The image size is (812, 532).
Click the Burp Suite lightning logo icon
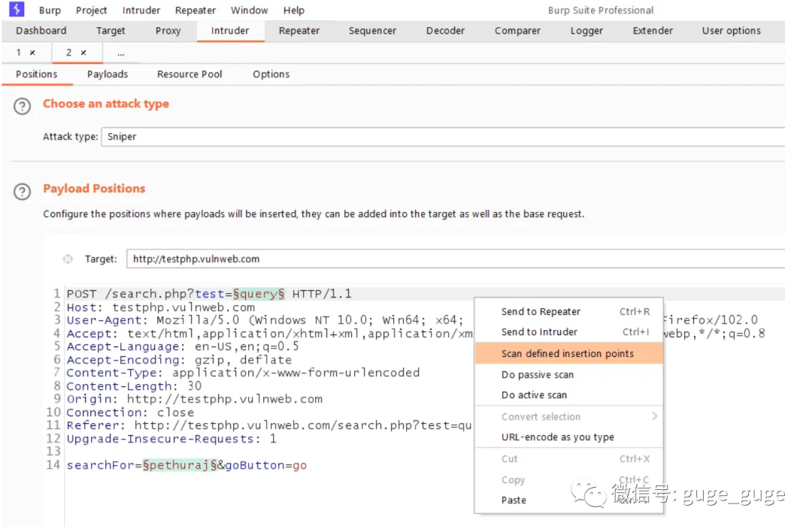16,9
